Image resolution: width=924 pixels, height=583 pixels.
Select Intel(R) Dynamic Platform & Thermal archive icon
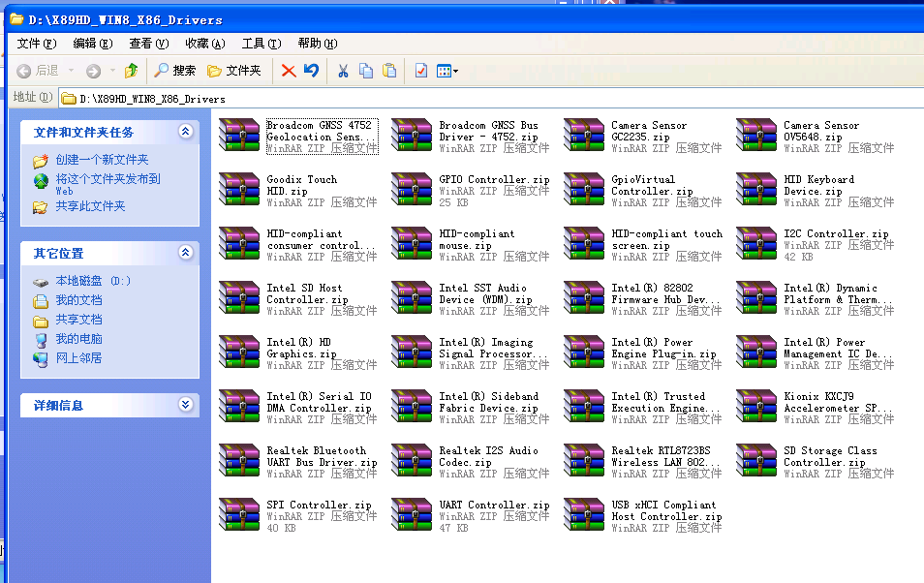[x=756, y=297]
